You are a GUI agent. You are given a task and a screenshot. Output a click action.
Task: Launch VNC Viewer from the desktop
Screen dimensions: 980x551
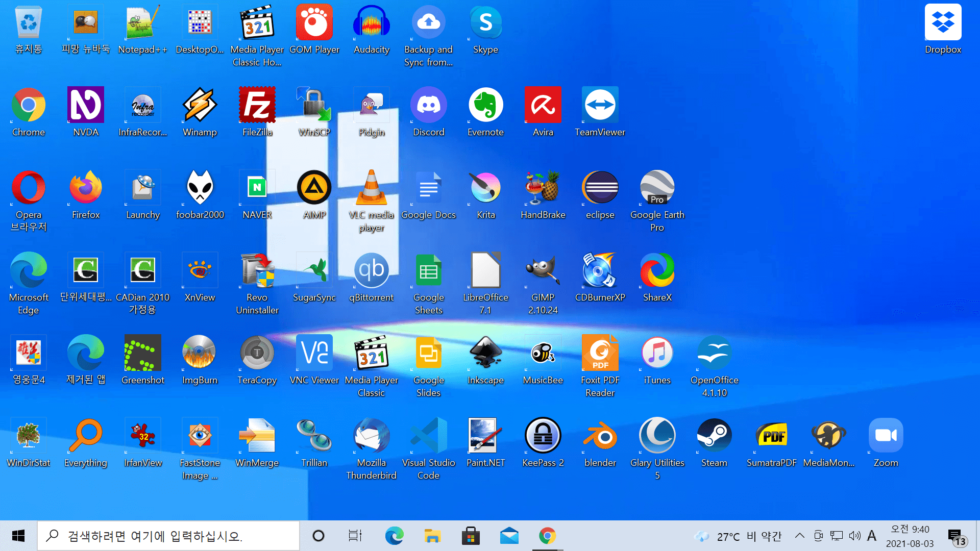(314, 360)
